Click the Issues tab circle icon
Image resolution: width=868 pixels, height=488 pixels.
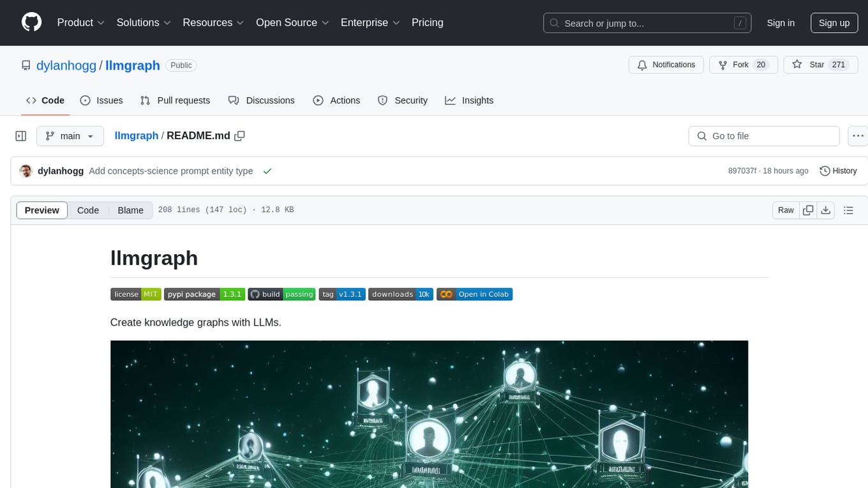point(86,100)
